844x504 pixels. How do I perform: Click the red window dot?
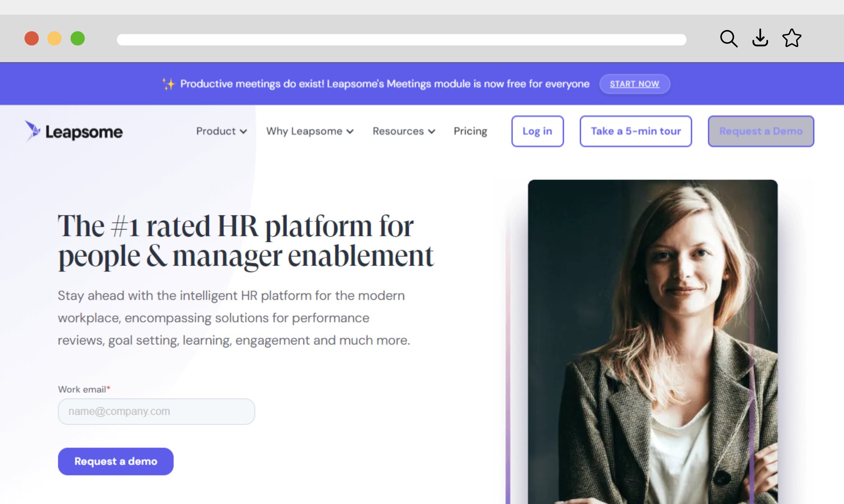point(32,39)
